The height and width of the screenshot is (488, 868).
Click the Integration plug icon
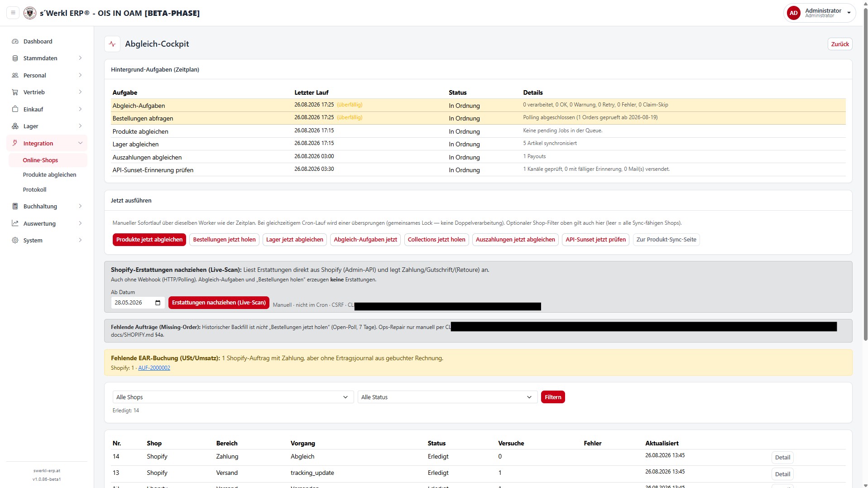(x=15, y=143)
